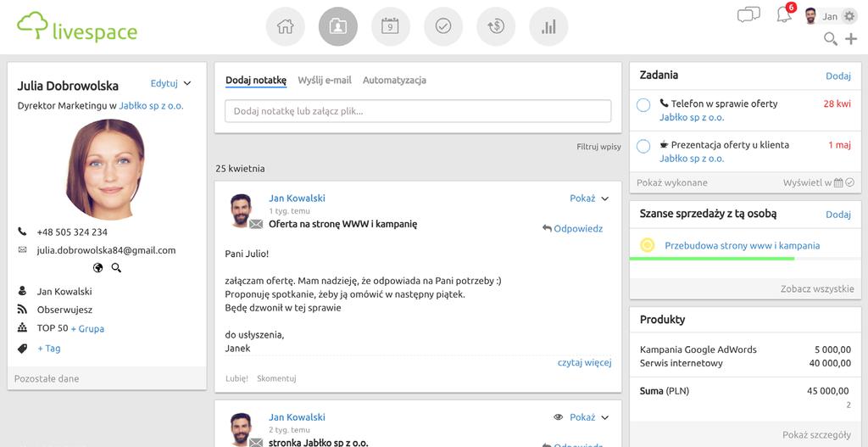Click the calendar view icon next to Wyświetl w
The width and height of the screenshot is (868, 447).
point(838,183)
